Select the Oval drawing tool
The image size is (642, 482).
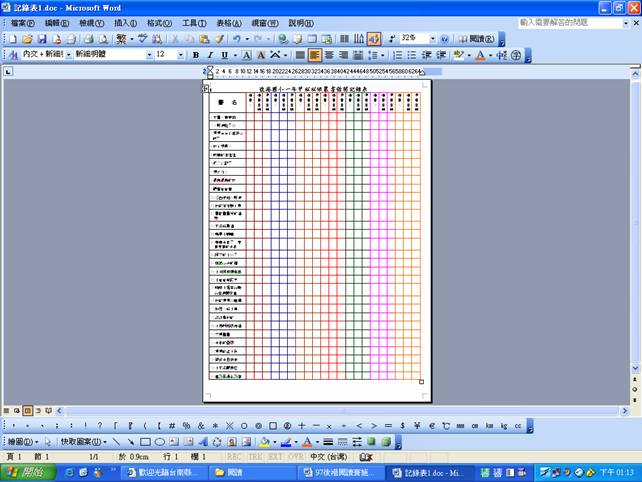pyautogui.click(x=159, y=441)
